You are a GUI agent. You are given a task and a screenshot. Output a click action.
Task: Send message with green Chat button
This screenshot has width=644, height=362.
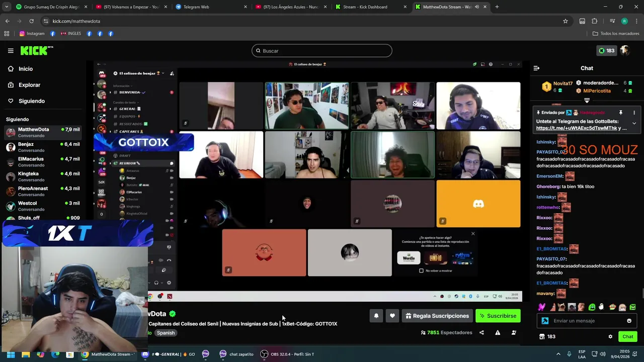(x=627, y=337)
